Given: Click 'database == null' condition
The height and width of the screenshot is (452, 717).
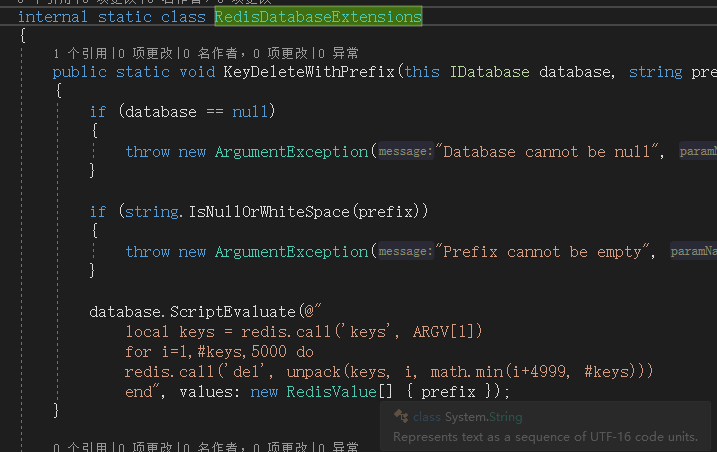Looking at the screenshot, I should pos(196,112).
